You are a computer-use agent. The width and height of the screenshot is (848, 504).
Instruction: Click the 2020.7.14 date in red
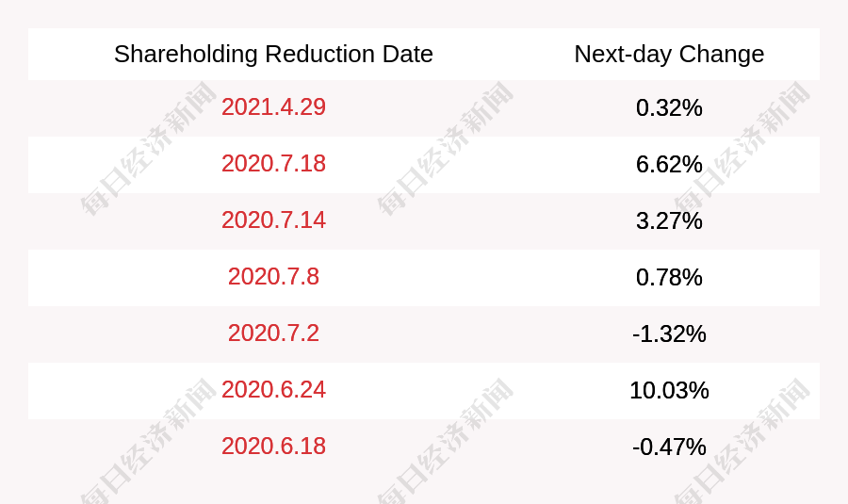273,220
